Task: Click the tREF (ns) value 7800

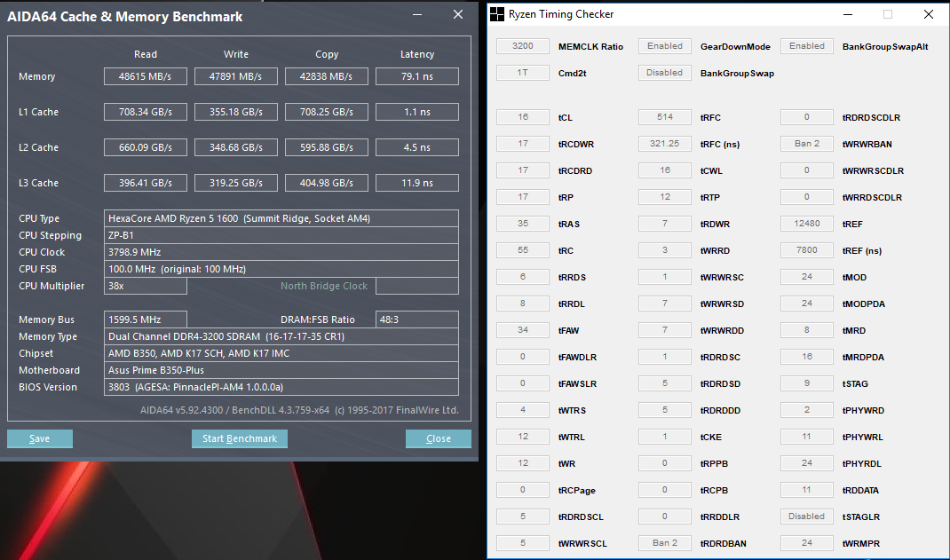Action: click(807, 250)
